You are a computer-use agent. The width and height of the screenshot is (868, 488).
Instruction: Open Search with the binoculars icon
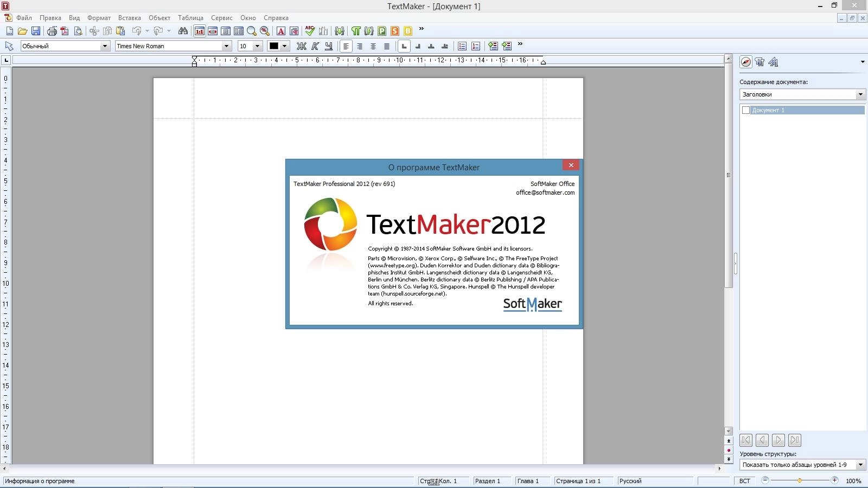pyautogui.click(x=183, y=31)
